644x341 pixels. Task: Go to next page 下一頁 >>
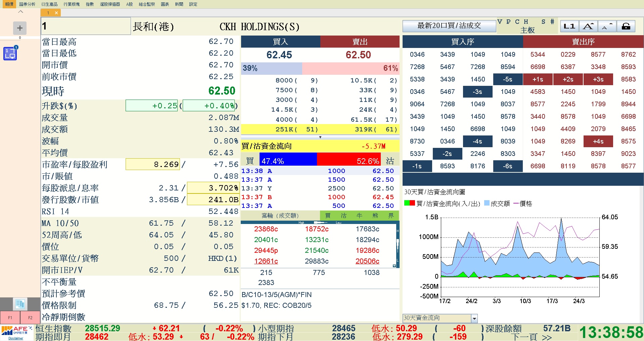click(532, 337)
